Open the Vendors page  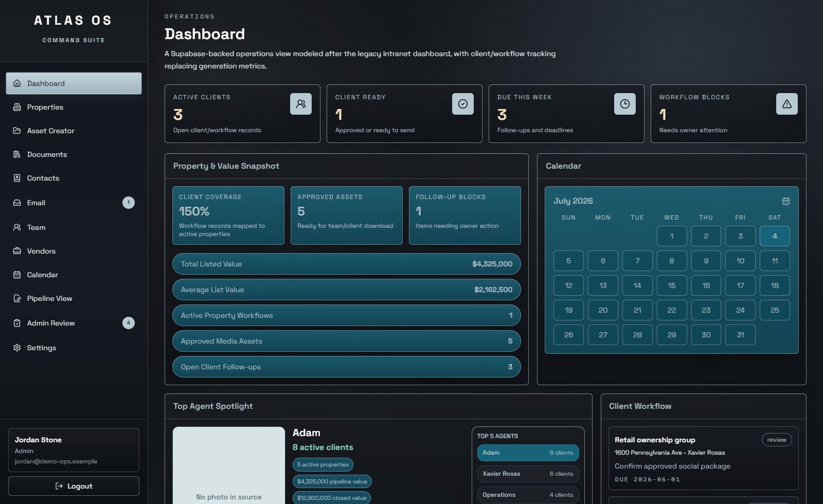(74, 251)
